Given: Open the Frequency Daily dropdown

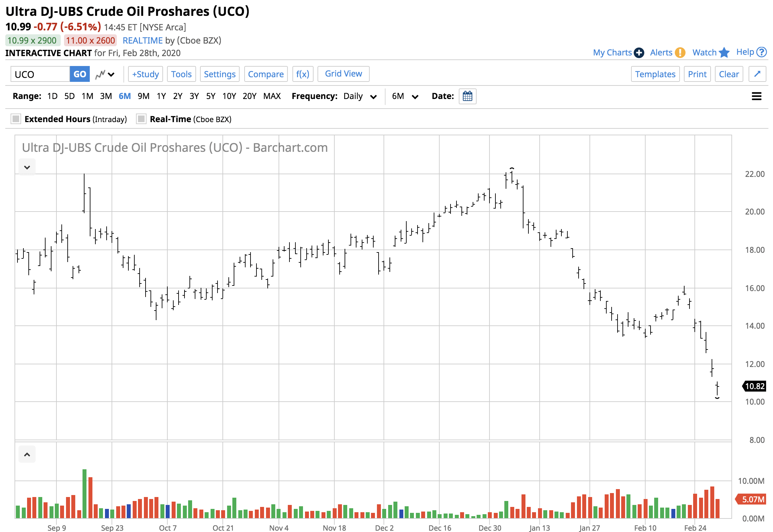Looking at the screenshot, I should click(361, 96).
